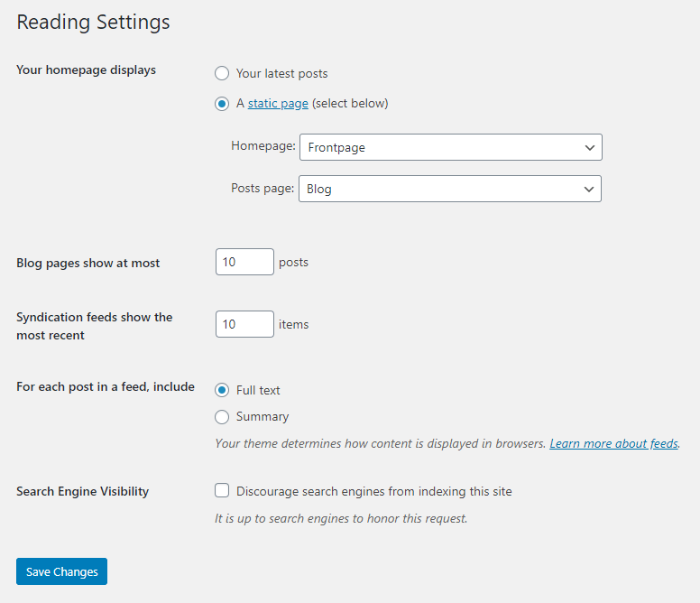The height and width of the screenshot is (603, 700).
Task: Open the Homepage dropdown showing Frontpage
Action: click(451, 147)
